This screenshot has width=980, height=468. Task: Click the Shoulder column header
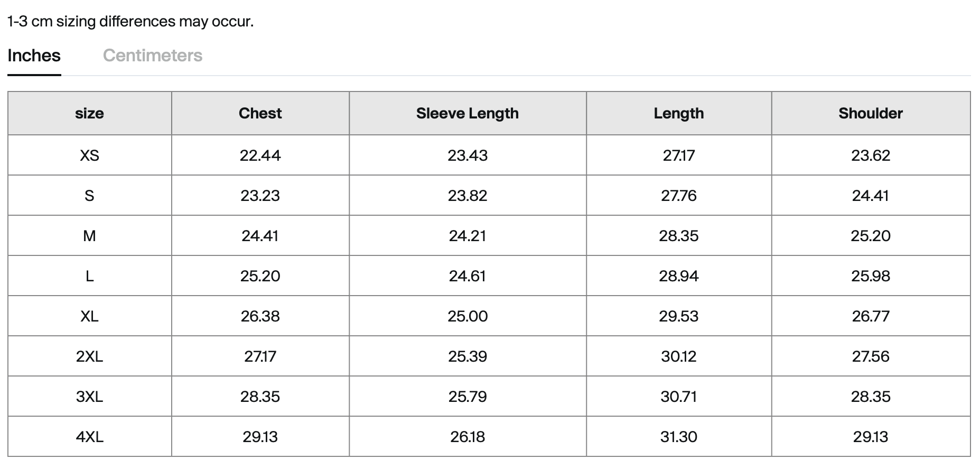(x=871, y=113)
